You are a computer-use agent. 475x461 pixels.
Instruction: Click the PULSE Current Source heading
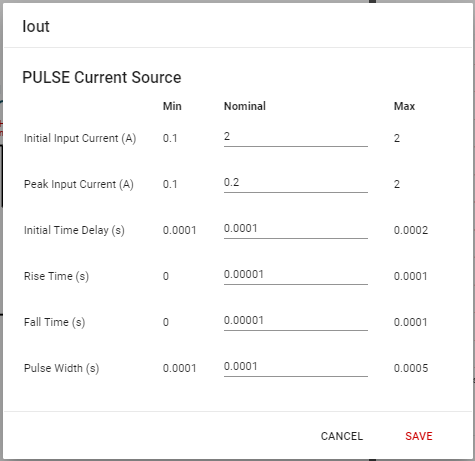coord(102,77)
